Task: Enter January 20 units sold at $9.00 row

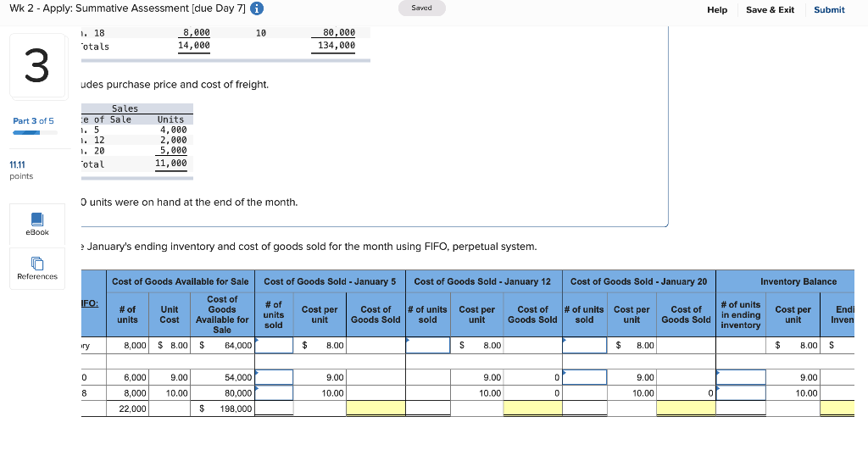Action: click(x=585, y=377)
